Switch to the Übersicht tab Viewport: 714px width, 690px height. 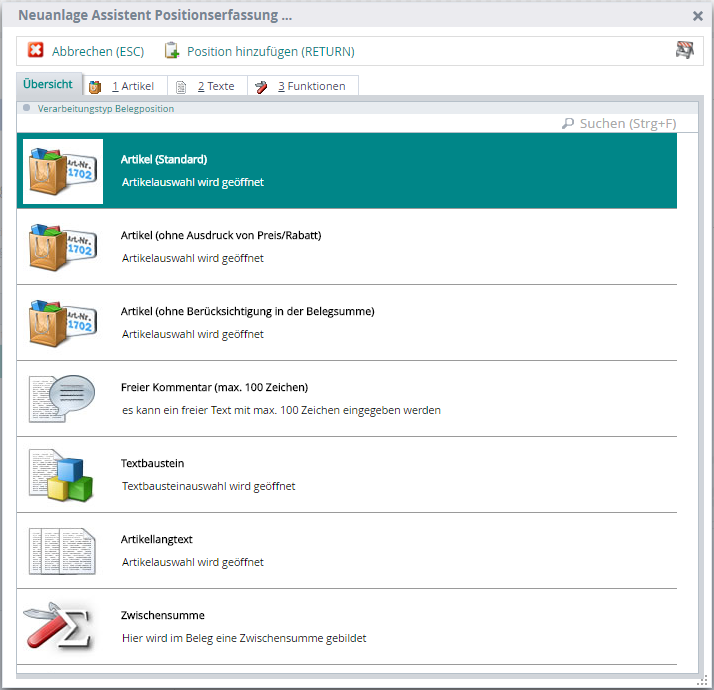click(x=48, y=85)
